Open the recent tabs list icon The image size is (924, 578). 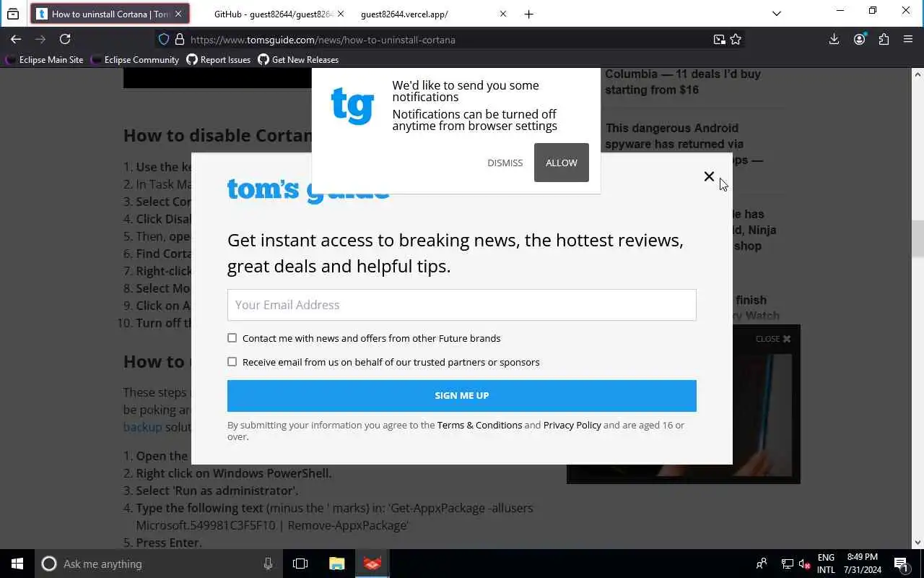[13, 14]
